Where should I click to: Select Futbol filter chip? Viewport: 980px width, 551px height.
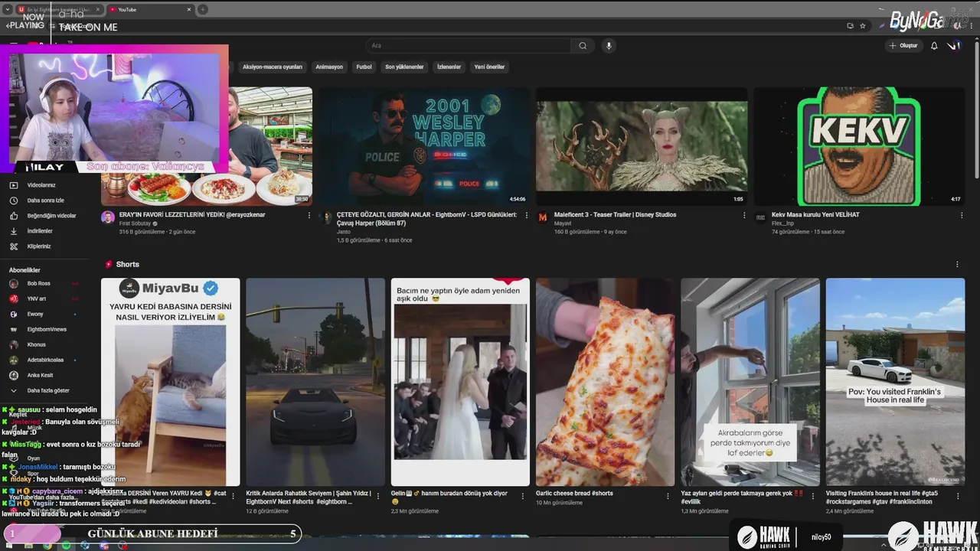tap(364, 67)
